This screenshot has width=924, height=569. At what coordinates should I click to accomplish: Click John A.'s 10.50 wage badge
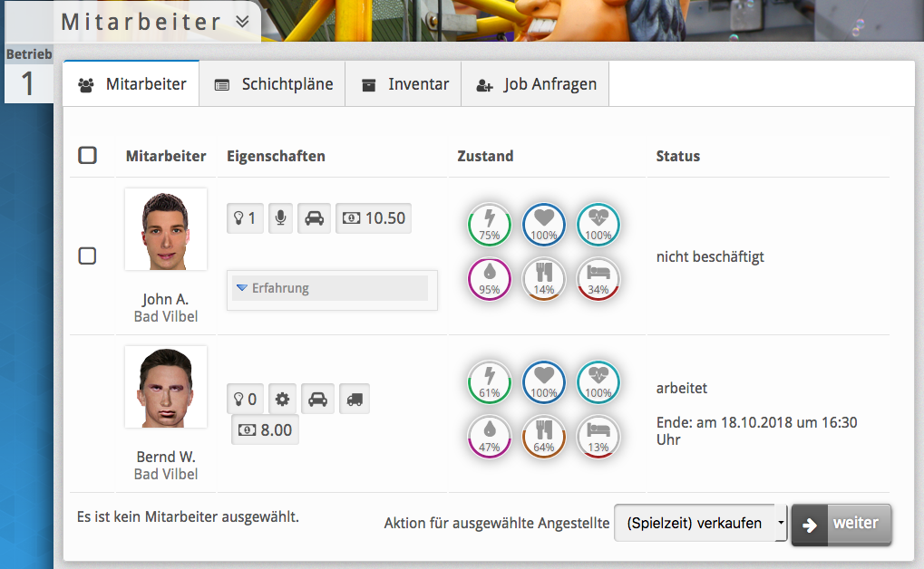374,218
